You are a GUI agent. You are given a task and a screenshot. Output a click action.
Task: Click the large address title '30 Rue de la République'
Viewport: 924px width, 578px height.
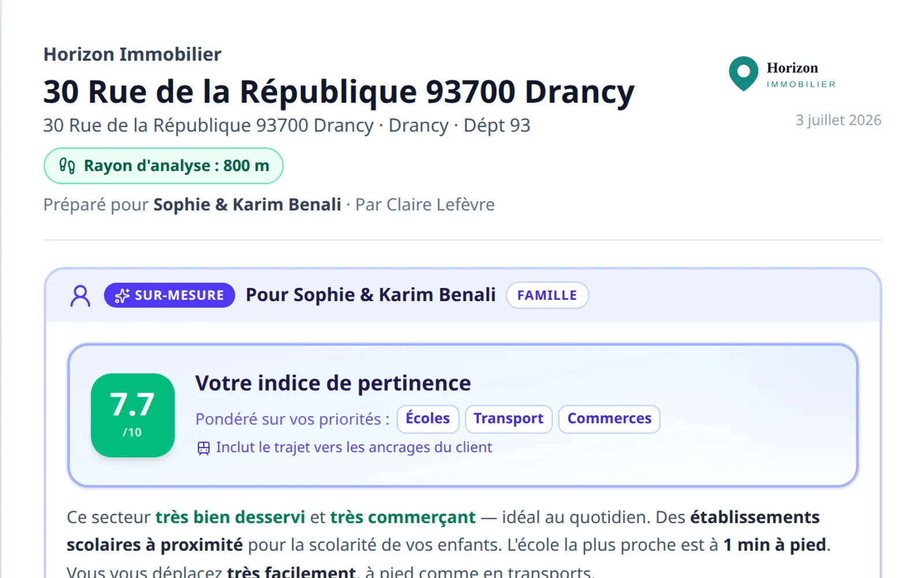click(x=339, y=92)
